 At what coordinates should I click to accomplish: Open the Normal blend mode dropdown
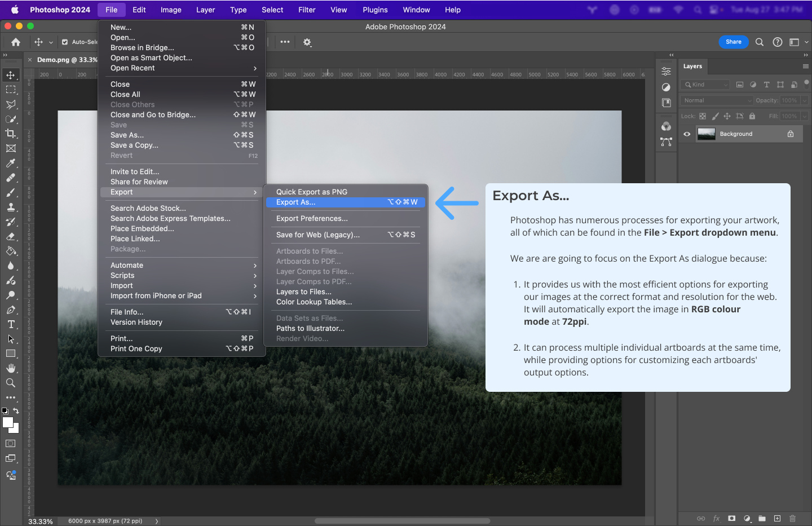click(x=717, y=100)
